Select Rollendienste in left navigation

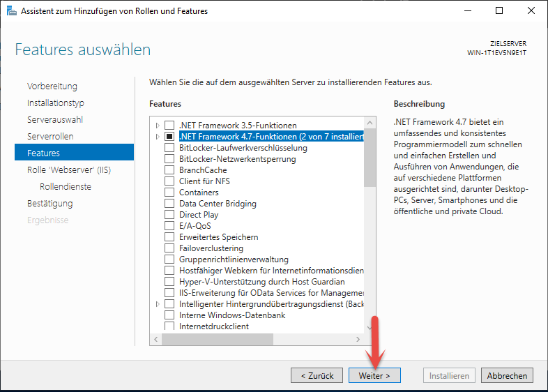(66, 186)
